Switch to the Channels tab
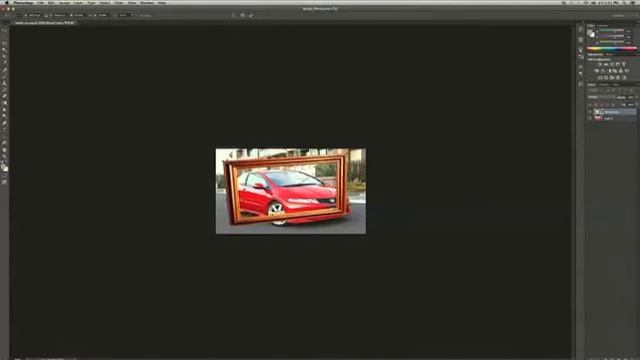The width and height of the screenshot is (640, 360). tap(604, 84)
